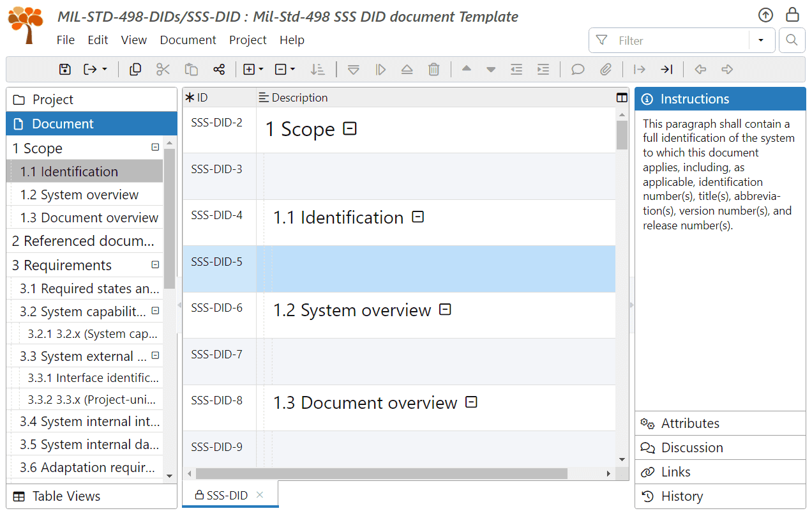Screen dimensions: 812x511
Task: Open the Insert item plus dropdown
Action: (x=253, y=70)
